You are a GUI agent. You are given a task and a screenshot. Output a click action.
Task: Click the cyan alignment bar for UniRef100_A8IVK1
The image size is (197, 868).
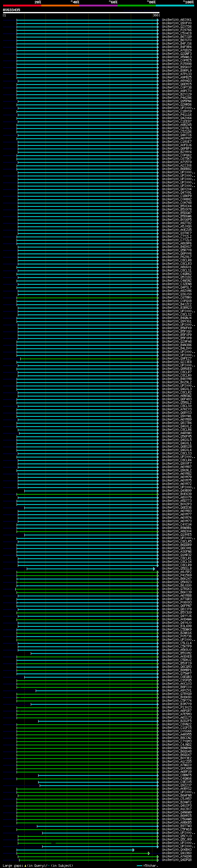(87, 20)
